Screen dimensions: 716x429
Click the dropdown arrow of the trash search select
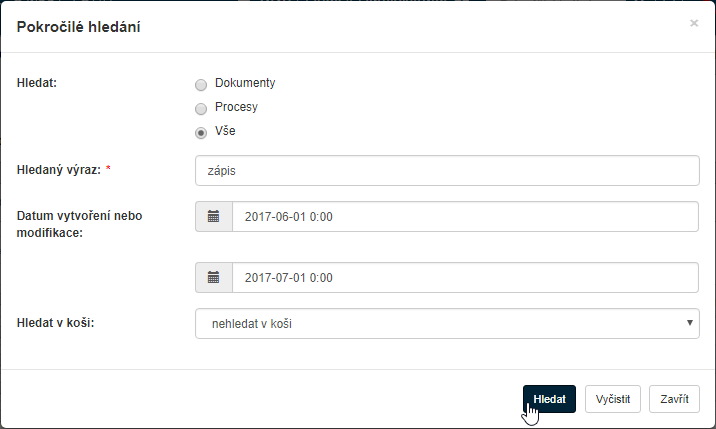pos(690,323)
